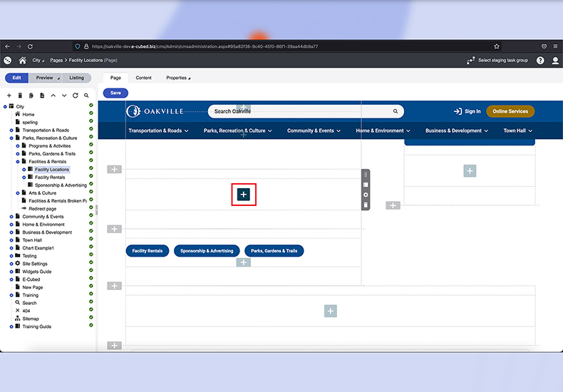Delete widget using the zone trash icon
The width and height of the screenshot is (563, 392).
click(366, 205)
